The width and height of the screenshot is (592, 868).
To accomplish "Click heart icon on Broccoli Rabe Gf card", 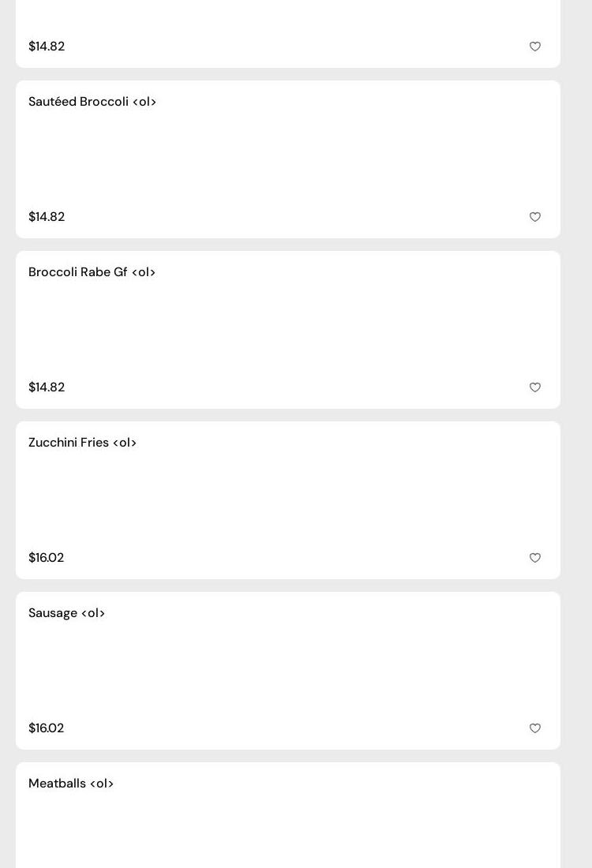I will click(535, 387).
